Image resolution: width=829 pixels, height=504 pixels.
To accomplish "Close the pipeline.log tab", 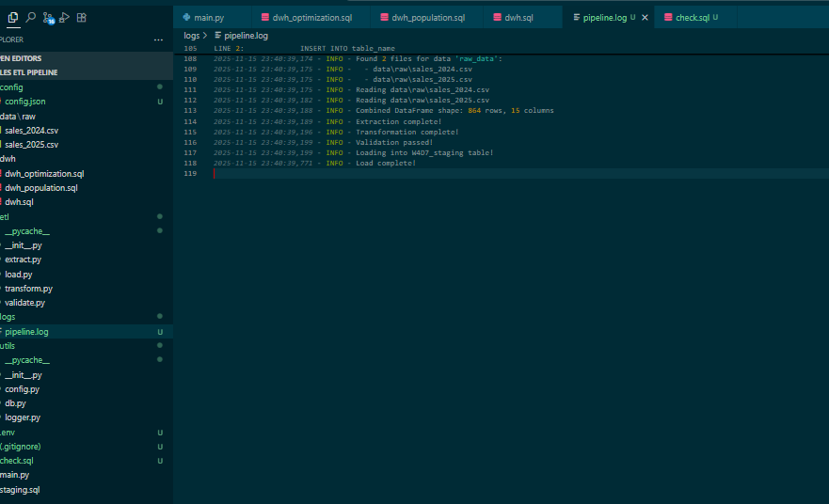I will (645, 18).
